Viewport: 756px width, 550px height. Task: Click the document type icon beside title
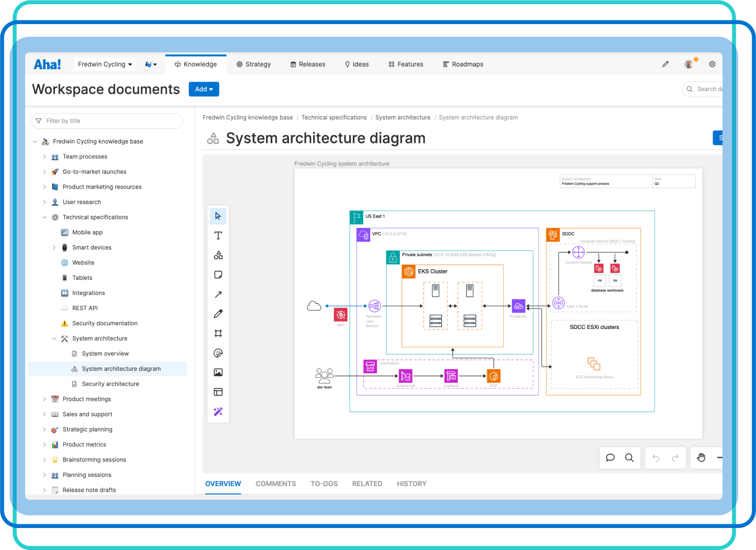(213, 138)
